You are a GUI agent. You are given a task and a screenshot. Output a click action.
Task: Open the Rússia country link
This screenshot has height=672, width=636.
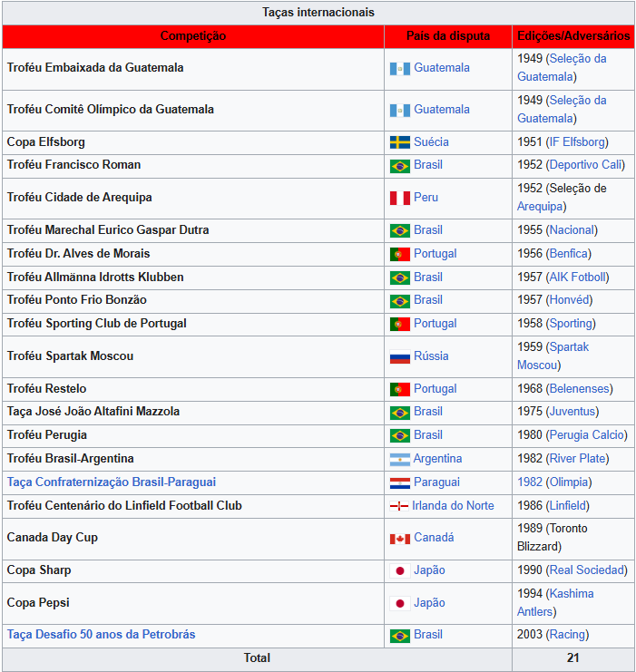(x=431, y=355)
